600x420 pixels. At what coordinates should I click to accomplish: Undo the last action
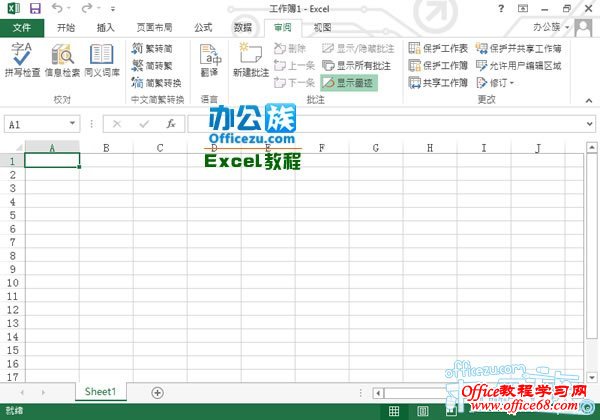pos(57,8)
